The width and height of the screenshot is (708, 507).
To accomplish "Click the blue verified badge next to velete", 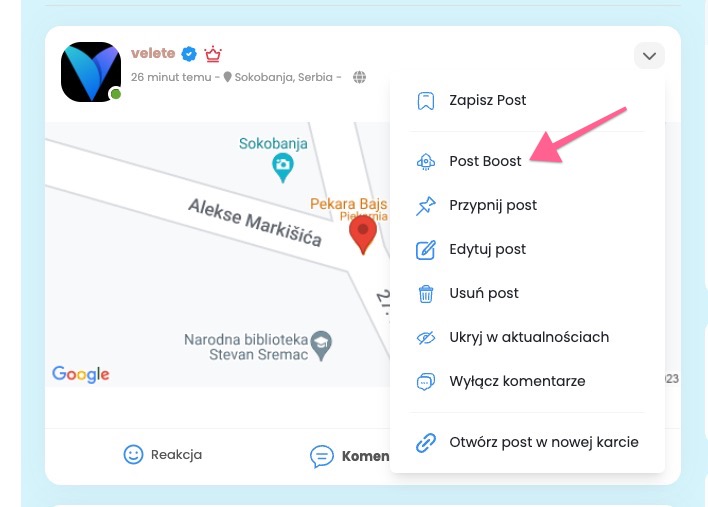I will point(189,54).
